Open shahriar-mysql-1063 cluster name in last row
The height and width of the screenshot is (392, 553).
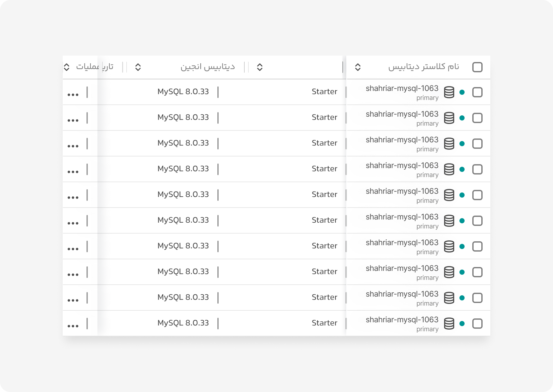tap(402, 320)
